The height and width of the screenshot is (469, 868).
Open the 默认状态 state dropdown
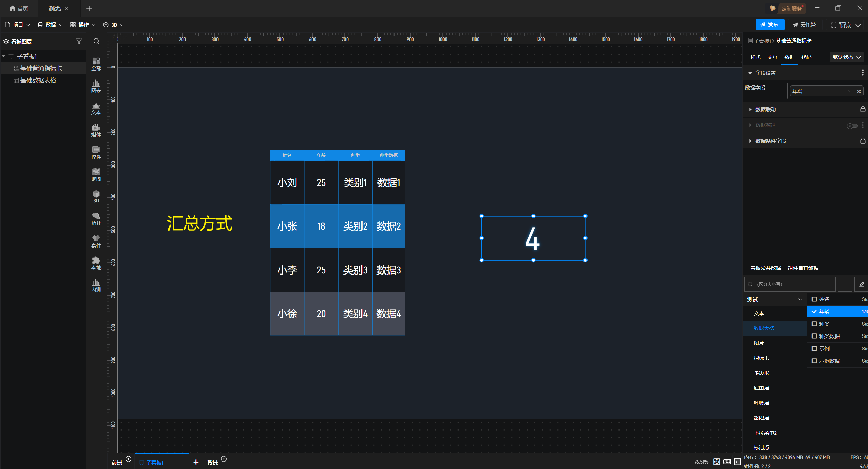pos(847,57)
